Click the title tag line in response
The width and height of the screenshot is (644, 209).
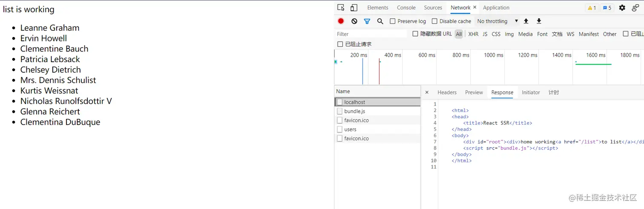tap(497, 123)
